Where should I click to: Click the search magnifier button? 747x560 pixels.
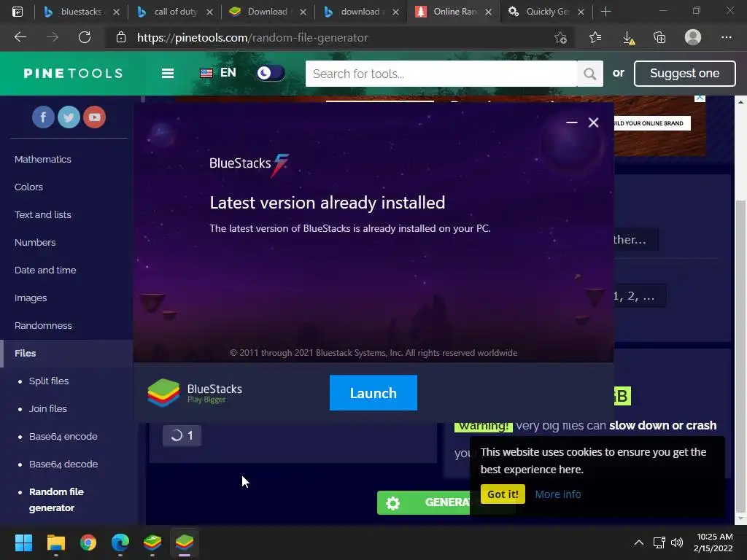[589, 74]
